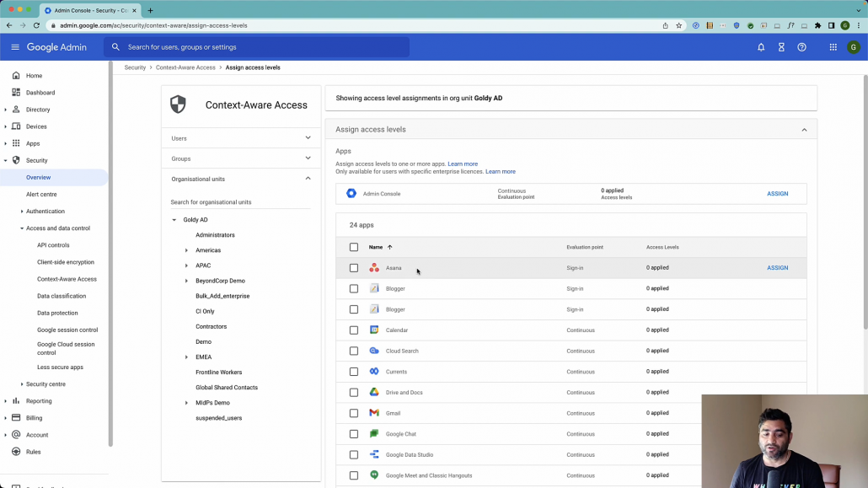
Task: Click the Currents app icon
Action: pyautogui.click(x=374, y=371)
